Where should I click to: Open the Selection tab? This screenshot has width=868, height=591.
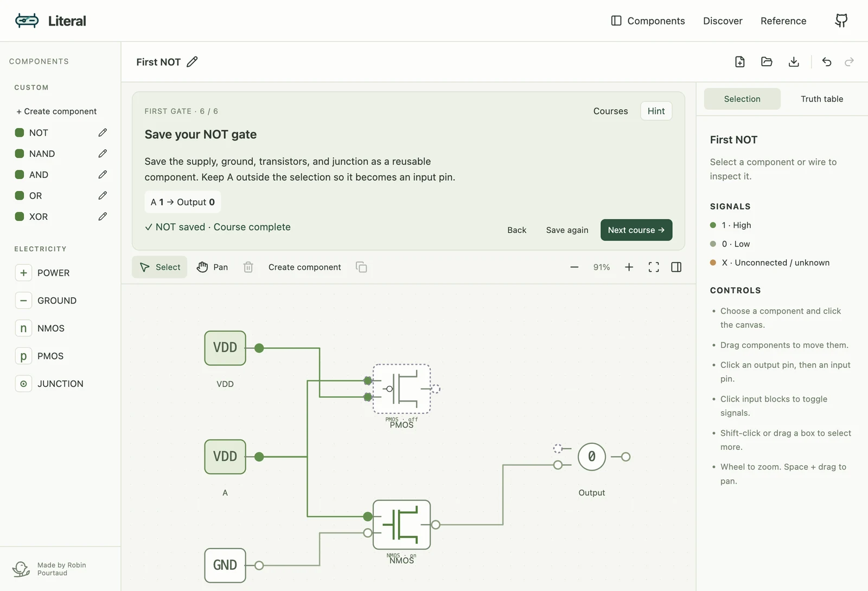(742, 99)
